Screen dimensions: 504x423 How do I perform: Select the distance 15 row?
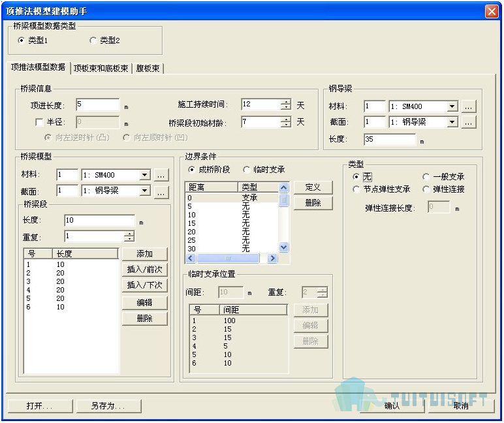(232, 223)
